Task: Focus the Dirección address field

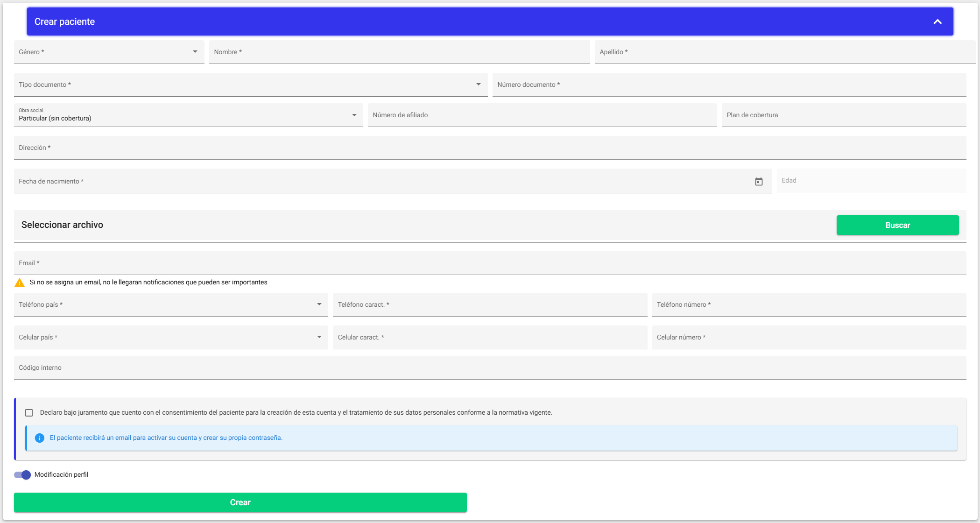Action: 490,148
